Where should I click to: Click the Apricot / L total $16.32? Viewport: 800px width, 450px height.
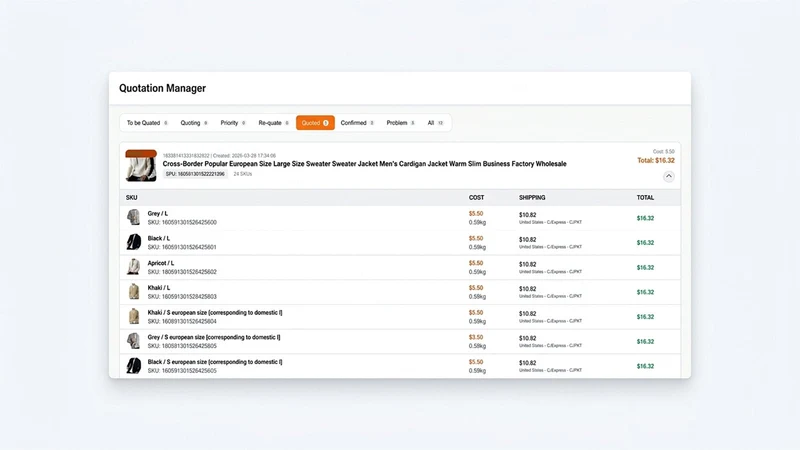click(x=645, y=267)
